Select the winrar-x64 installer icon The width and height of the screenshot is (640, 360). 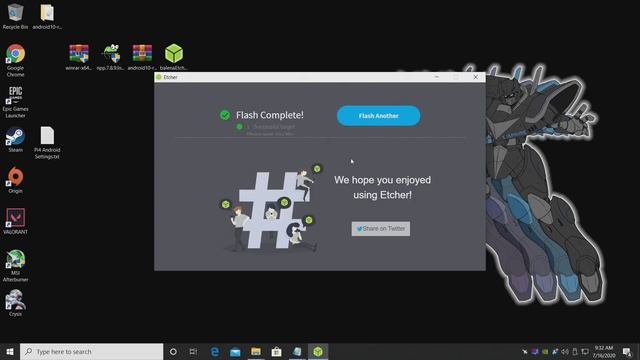(79, 57)
